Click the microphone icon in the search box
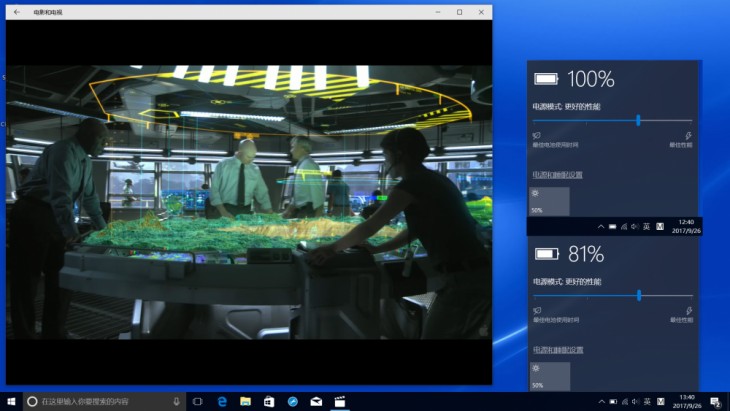 click(176, 401)
